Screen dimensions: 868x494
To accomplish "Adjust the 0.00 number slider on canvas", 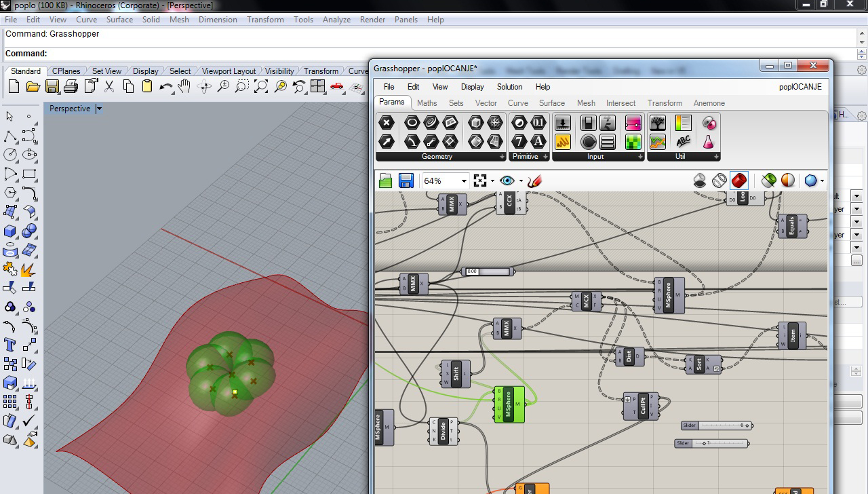I will (488, 271).
